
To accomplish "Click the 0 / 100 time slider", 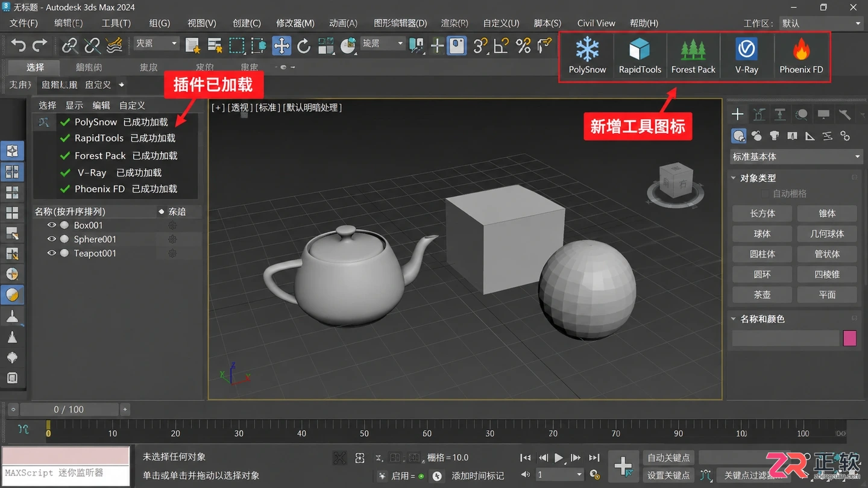I will [x=69, y=410].
